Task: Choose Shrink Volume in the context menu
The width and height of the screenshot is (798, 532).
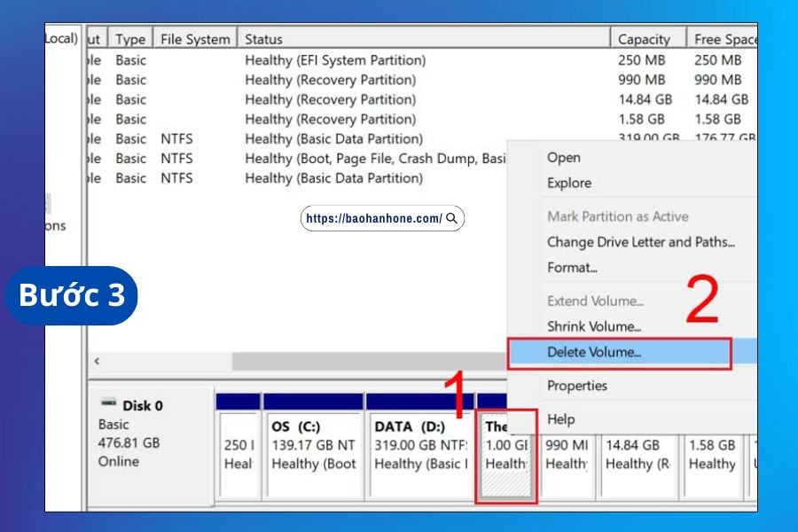Action: coord(593,326)
